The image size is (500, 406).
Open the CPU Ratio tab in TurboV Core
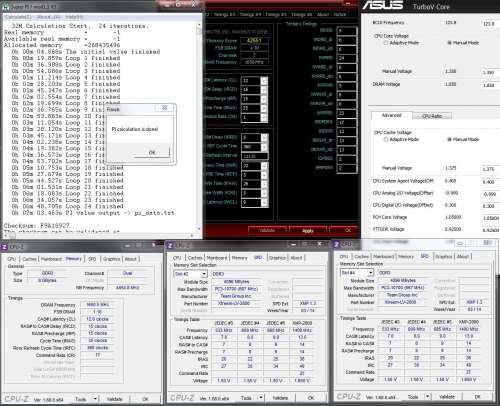click(432, 116)
